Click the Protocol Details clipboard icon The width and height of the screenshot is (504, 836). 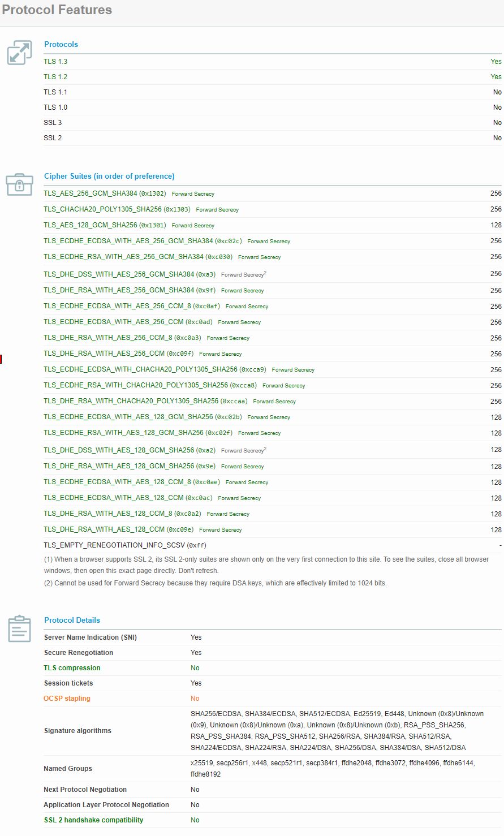coord(19,628)
